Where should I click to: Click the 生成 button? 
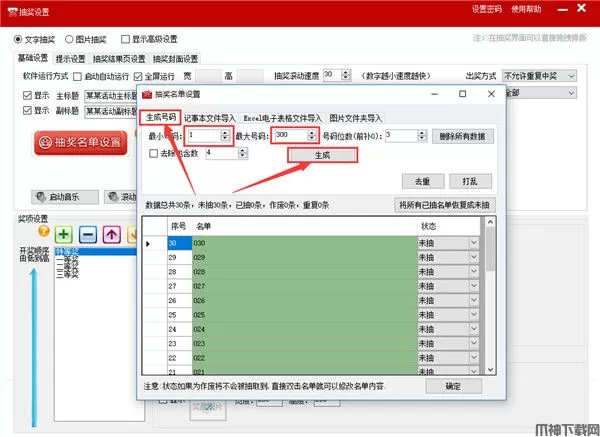tap(322, 155)
